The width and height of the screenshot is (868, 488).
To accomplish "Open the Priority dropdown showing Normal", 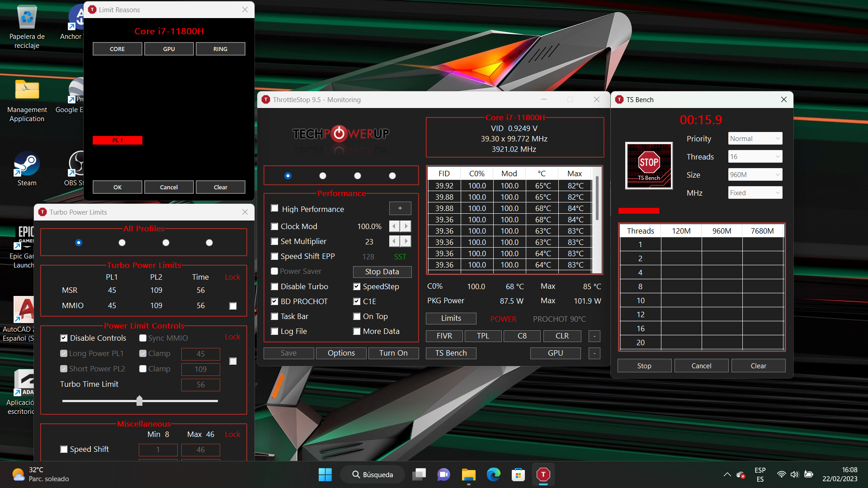I will point(755,139).
